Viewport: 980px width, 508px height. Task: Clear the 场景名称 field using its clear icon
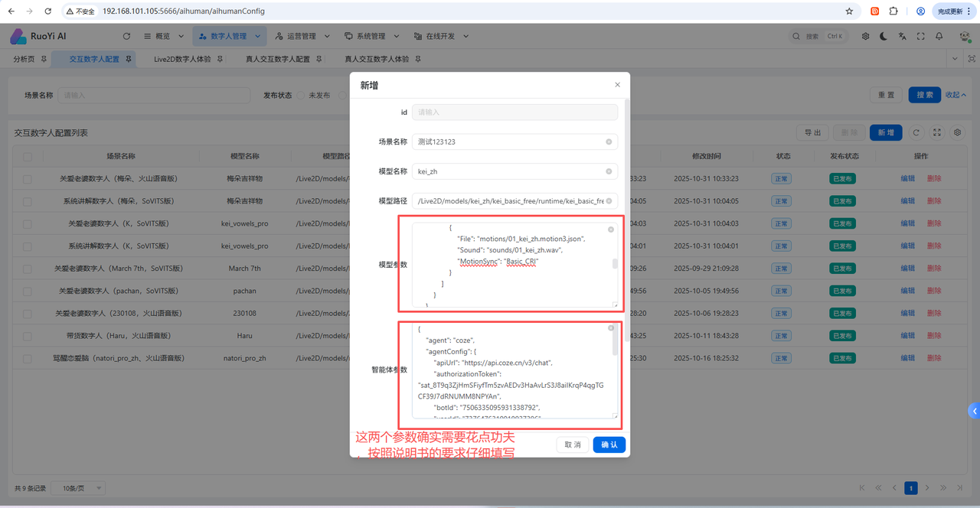click(609, 142)
